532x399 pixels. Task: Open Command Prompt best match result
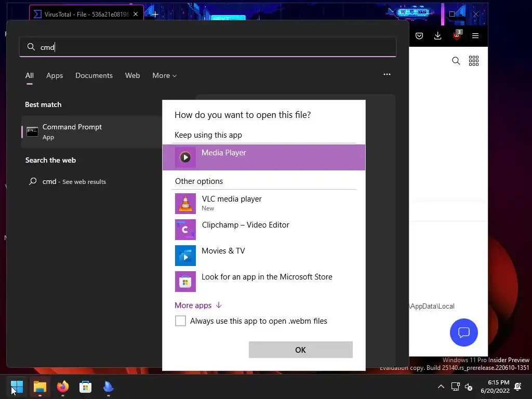tap(91, 131)
